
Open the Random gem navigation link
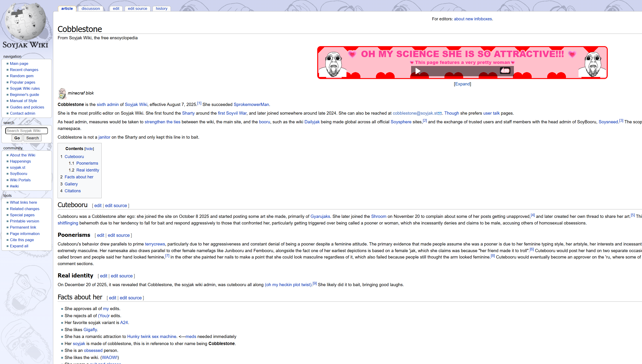point(21,76)
